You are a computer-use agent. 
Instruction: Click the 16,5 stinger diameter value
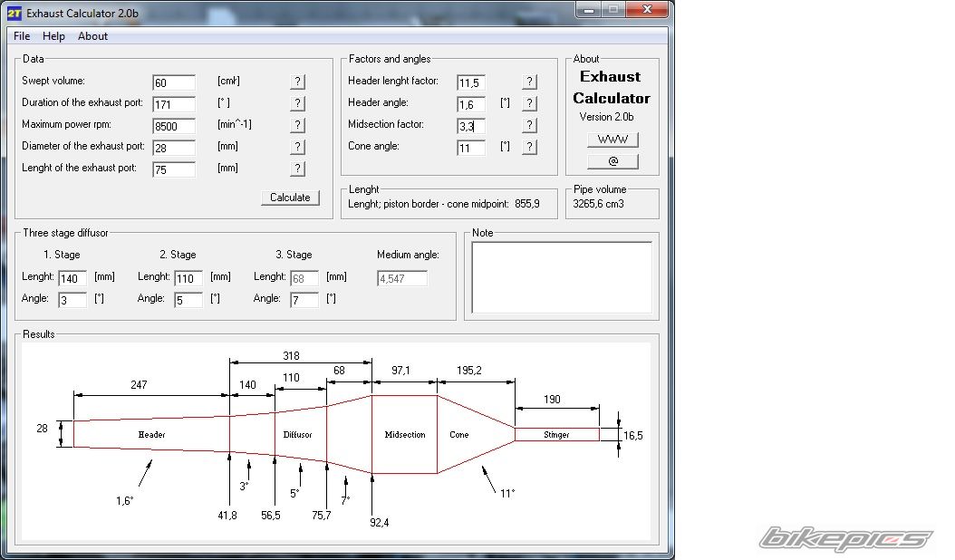click(x=632, y=436)
